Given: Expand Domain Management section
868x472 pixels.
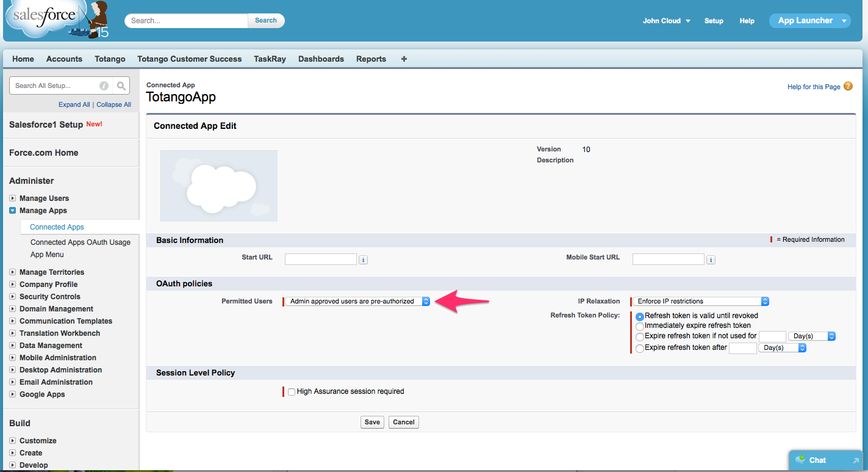Looking at the screenshot, I should click(x=13, y=309).
